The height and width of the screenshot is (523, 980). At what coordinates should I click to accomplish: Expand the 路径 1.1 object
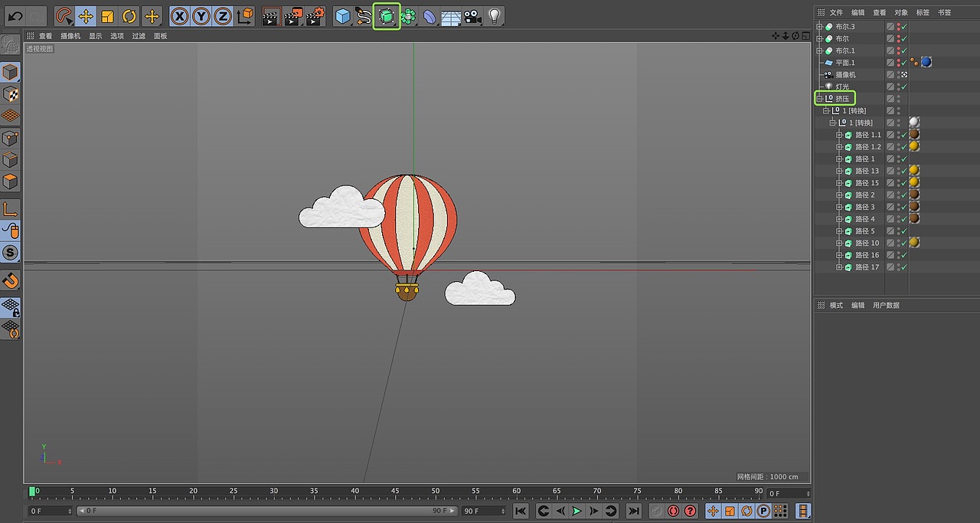[x=839, y=135]
